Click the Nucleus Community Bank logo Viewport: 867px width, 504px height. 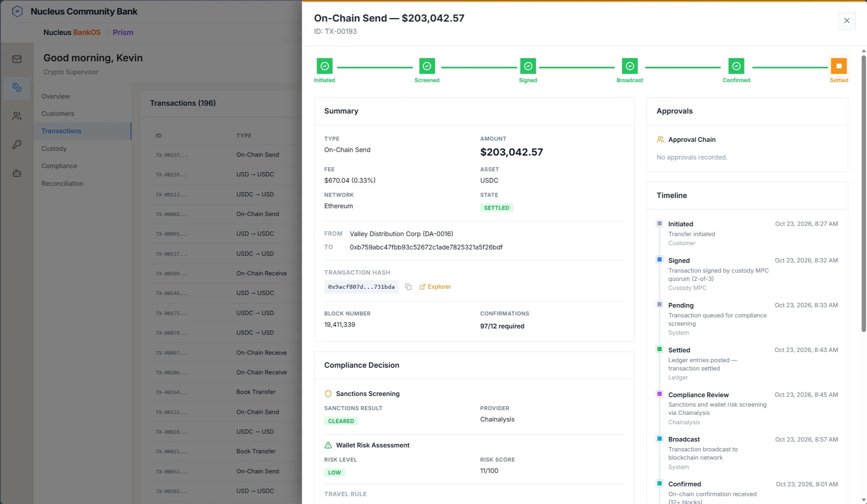click(x=17, y=11)
